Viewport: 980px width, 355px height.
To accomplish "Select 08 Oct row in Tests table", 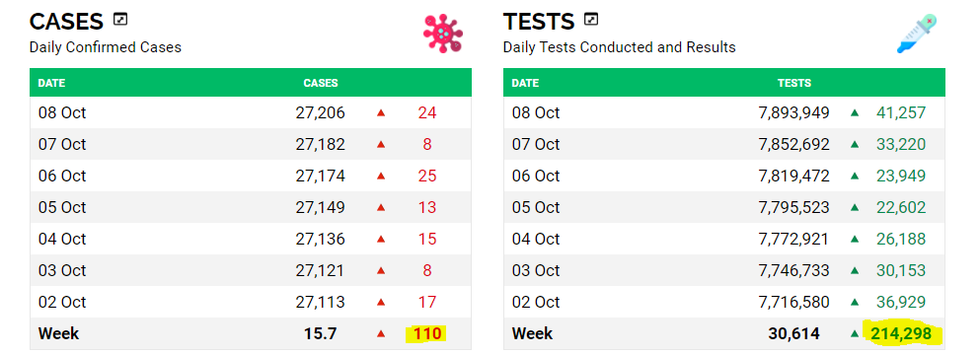I will (723, 112).
